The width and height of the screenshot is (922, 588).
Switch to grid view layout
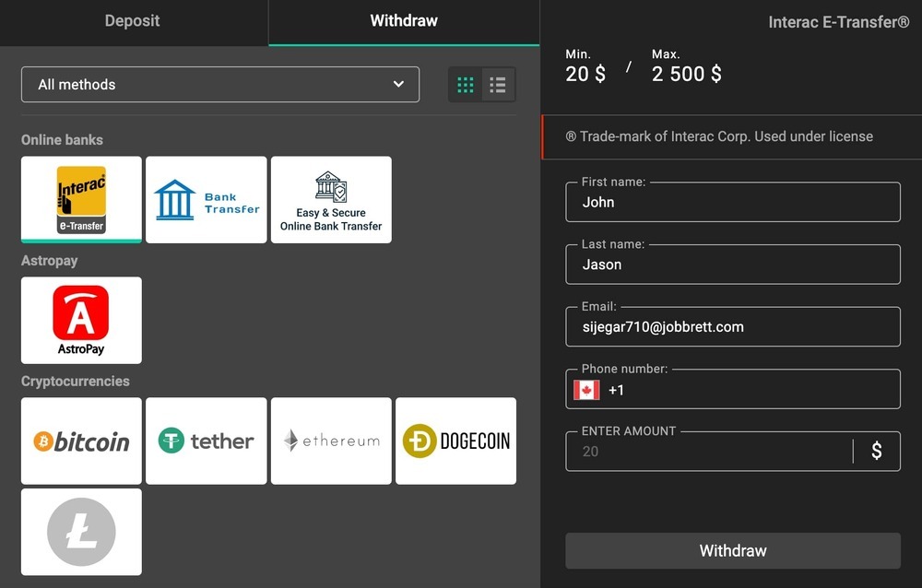(465, 85)
